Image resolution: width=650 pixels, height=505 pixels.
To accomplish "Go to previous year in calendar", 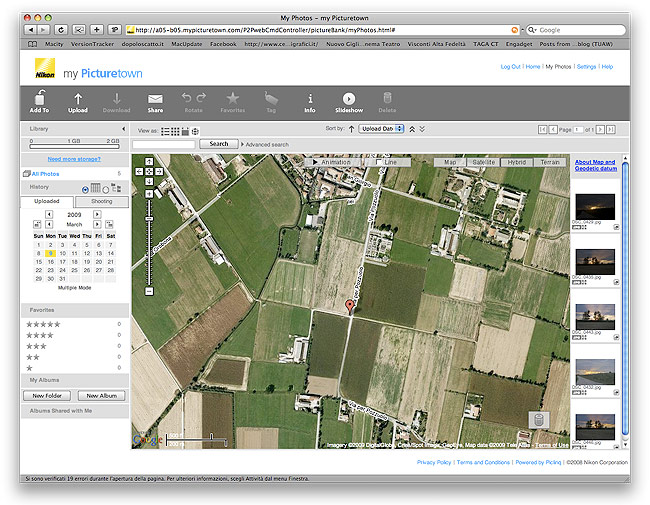I will tap(49, 214).
